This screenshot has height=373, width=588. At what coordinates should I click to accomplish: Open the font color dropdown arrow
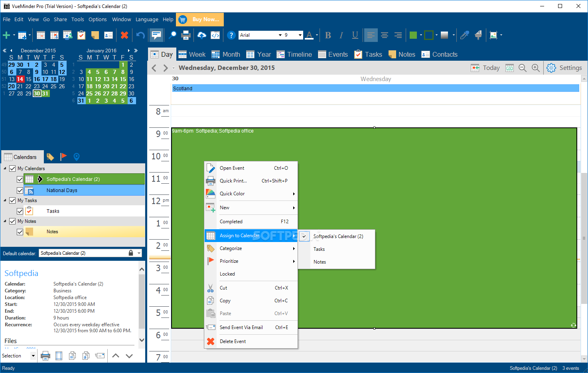317,35
